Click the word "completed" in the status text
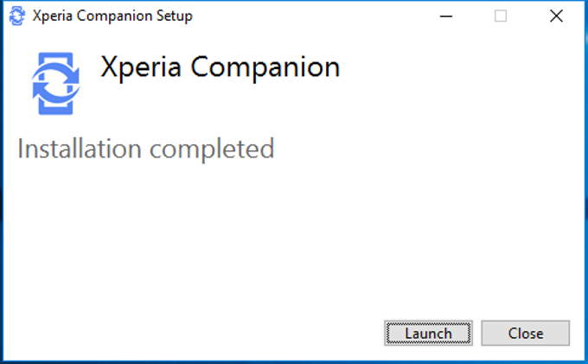This screenshot has width=588, height=364. click(x=212, y=149)
